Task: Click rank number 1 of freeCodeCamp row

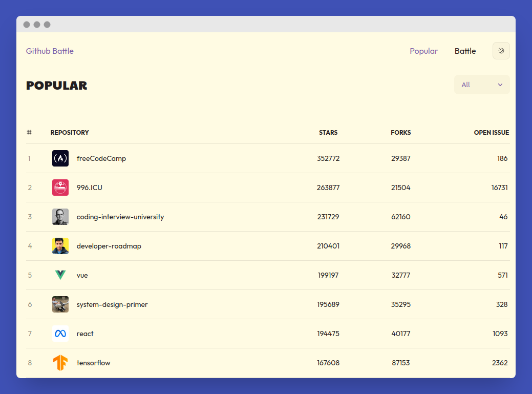Action: [29, 158]
